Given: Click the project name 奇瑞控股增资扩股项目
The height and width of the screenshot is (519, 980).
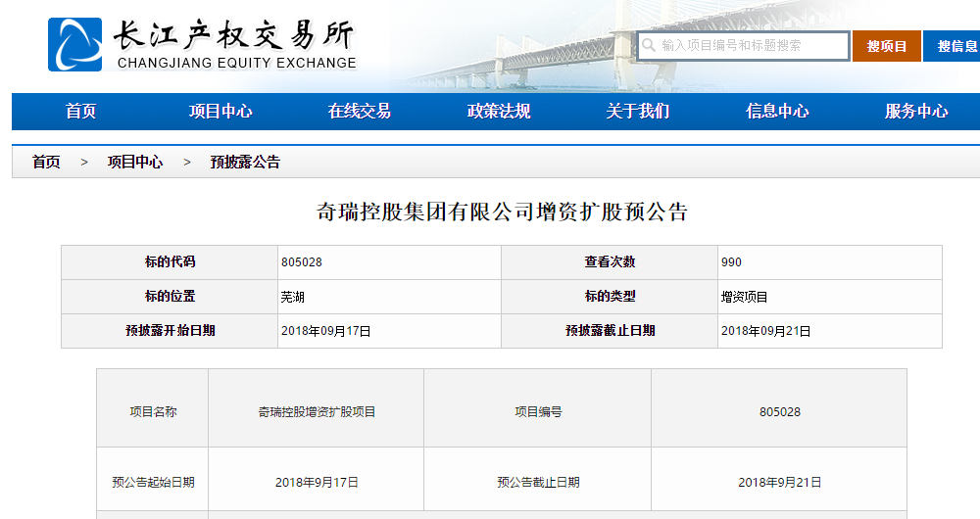Looking at the screenshot, I should (x=317, y=412).
